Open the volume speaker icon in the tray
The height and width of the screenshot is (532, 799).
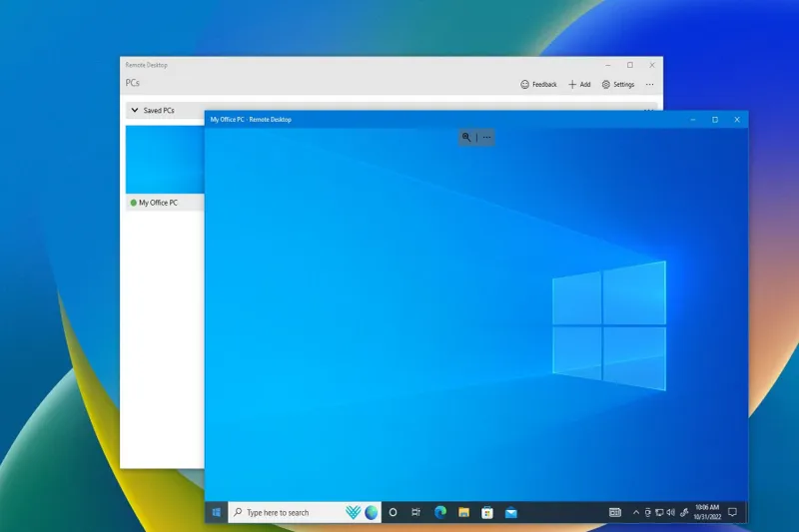[x=670, y=512]
